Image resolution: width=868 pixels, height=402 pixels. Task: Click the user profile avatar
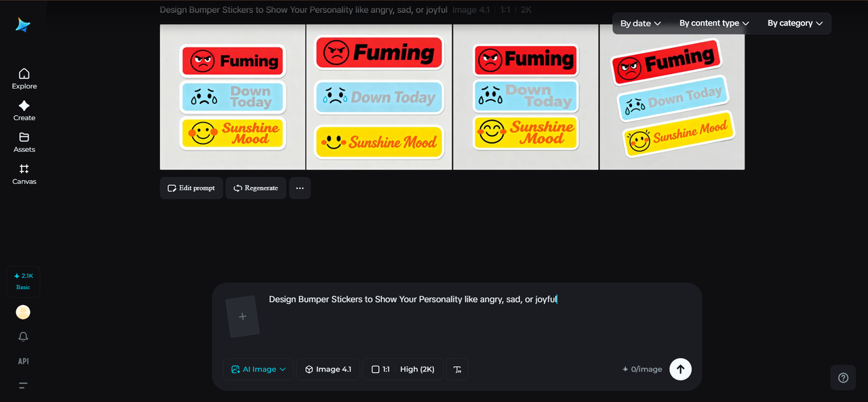pyautogui.click(x=23, y=312)
